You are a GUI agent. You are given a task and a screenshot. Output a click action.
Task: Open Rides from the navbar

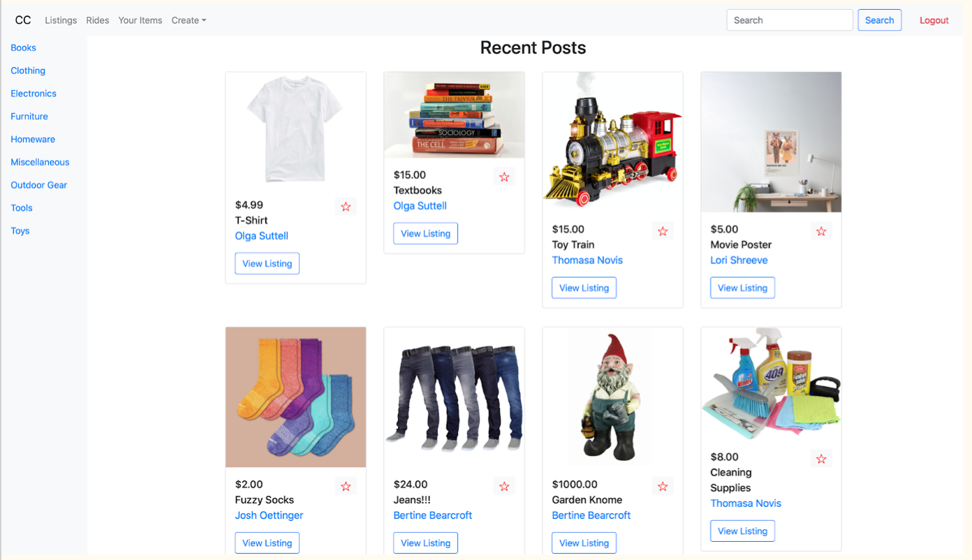coord(98,20)
